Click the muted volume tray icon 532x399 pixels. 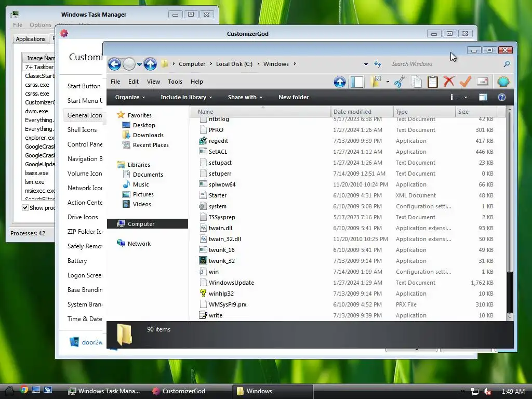(x=487, y=391)
